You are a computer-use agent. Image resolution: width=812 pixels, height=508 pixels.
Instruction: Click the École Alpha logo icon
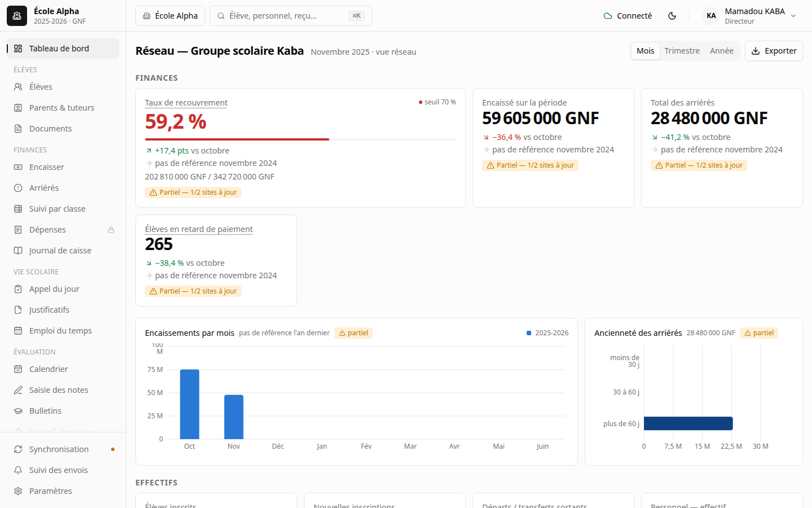[17, 16]
